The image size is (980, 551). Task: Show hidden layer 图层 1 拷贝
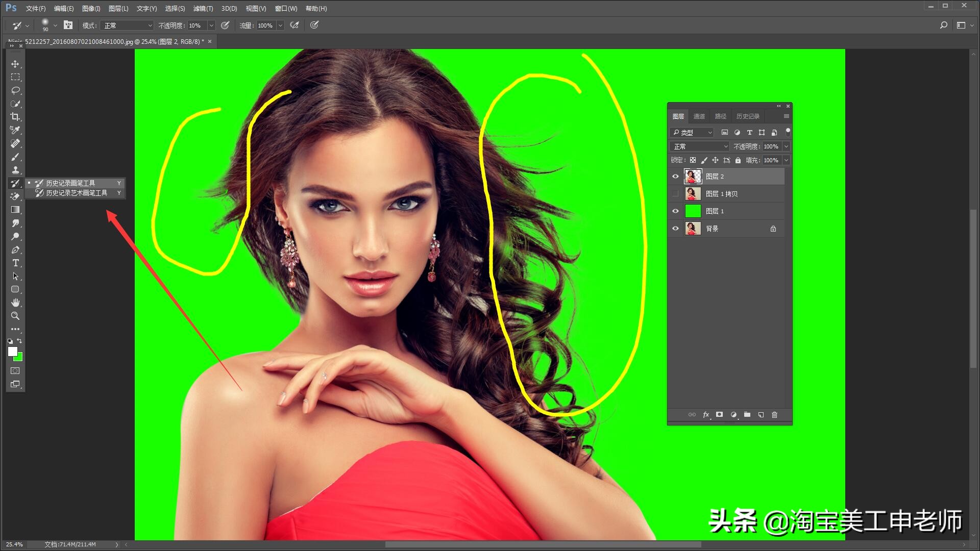coord(675,194)
